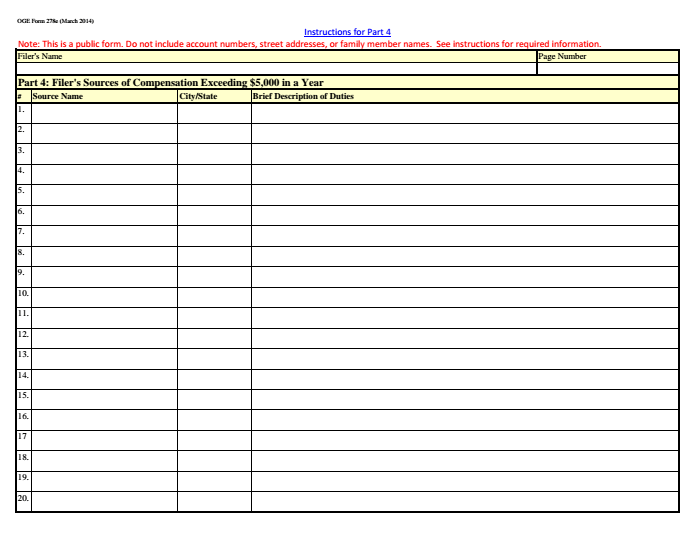Click City/State field in row 4
The width and height of the screenshot is (700, 541).
pos(214,174)
